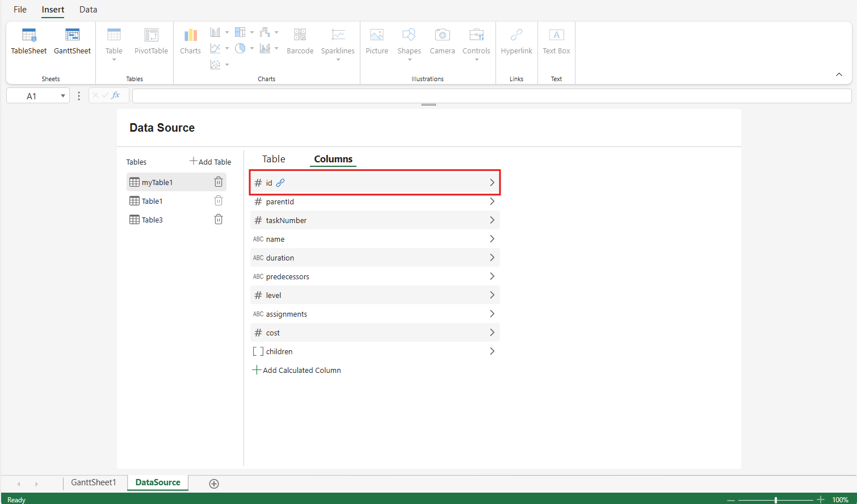
Task: Click Add Calculated Column
Action: pyautogui.click(x=297, y=370)
